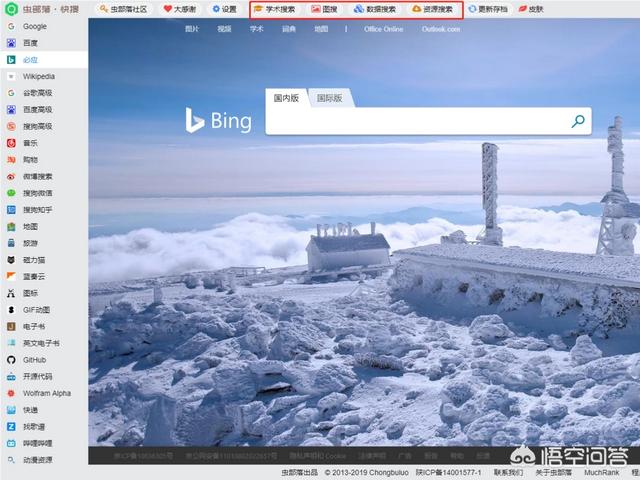Select GIF动图 search in sidebar
The height and width of the screenshot is (480, 640).
click(37, 309)
